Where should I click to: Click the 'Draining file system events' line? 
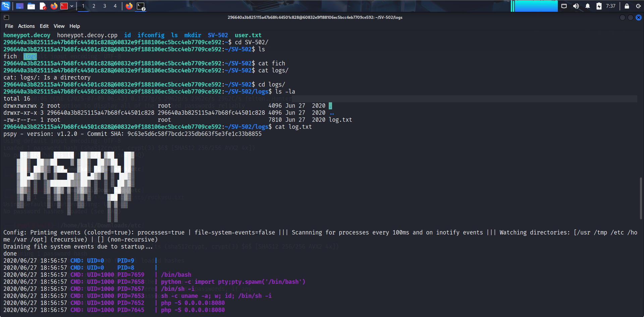(x=78, y=247)
